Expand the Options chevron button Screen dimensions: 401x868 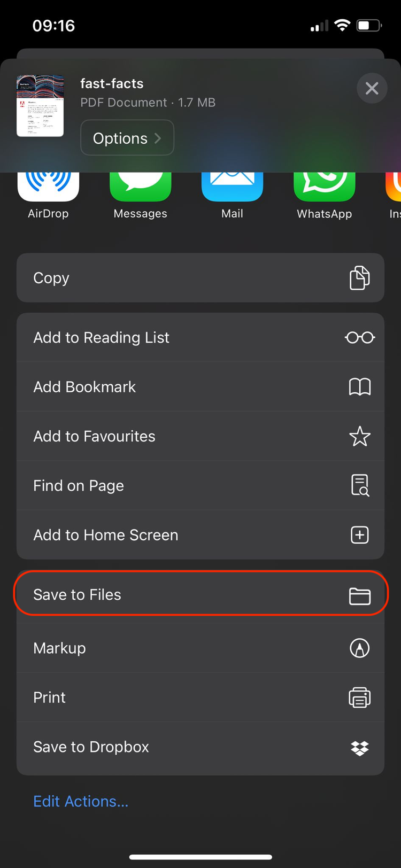pyautogui.click(x=127, y=138)
